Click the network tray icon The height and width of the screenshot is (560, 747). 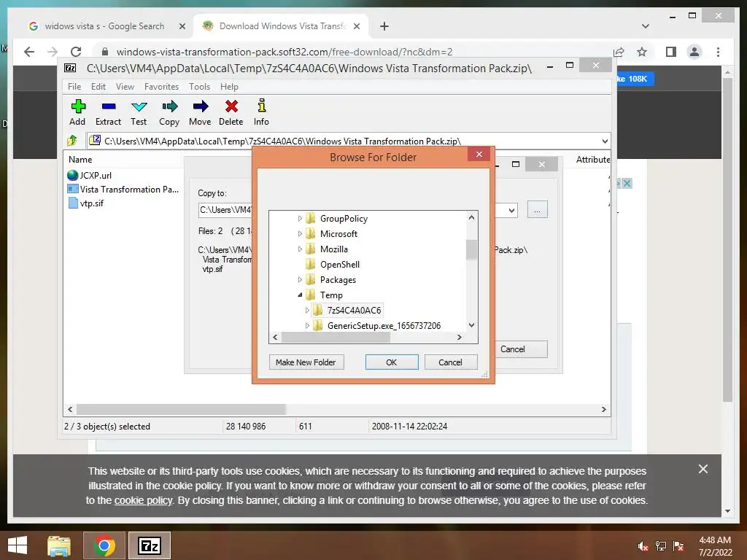point(661,545)
